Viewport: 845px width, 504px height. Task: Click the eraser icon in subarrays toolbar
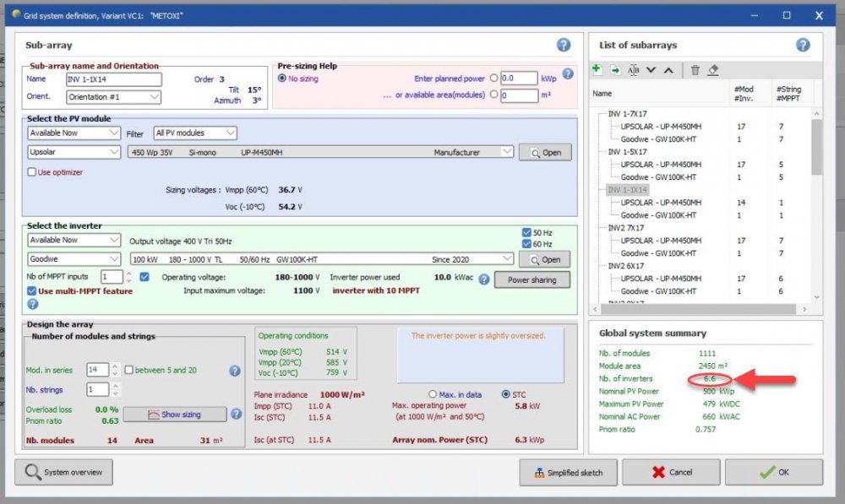pos(713,70)
